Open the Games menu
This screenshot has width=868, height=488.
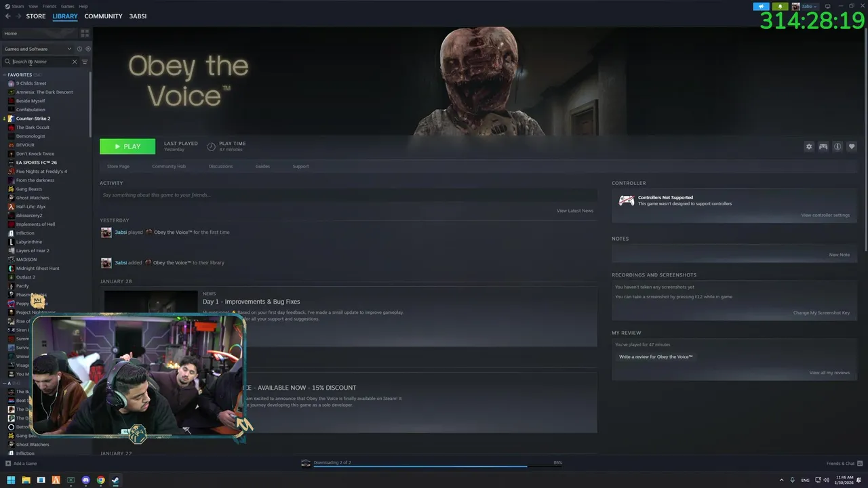(68, 6)
